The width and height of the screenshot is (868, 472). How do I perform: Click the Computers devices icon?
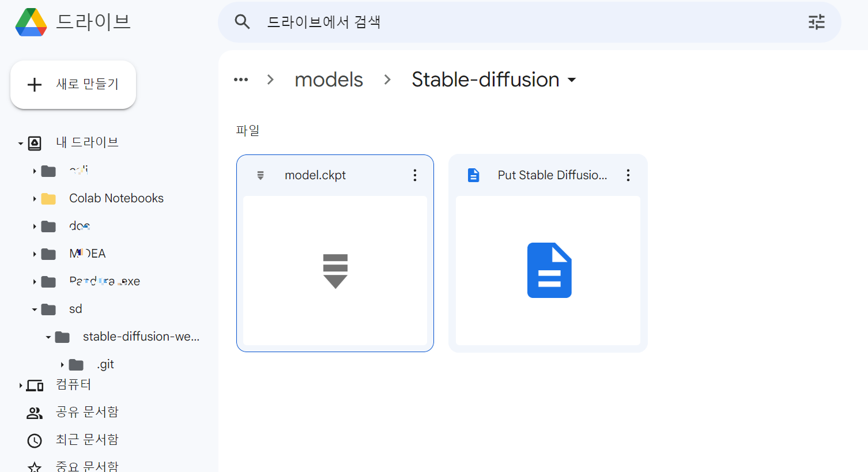pyautogui.click(x=35, y=386)
